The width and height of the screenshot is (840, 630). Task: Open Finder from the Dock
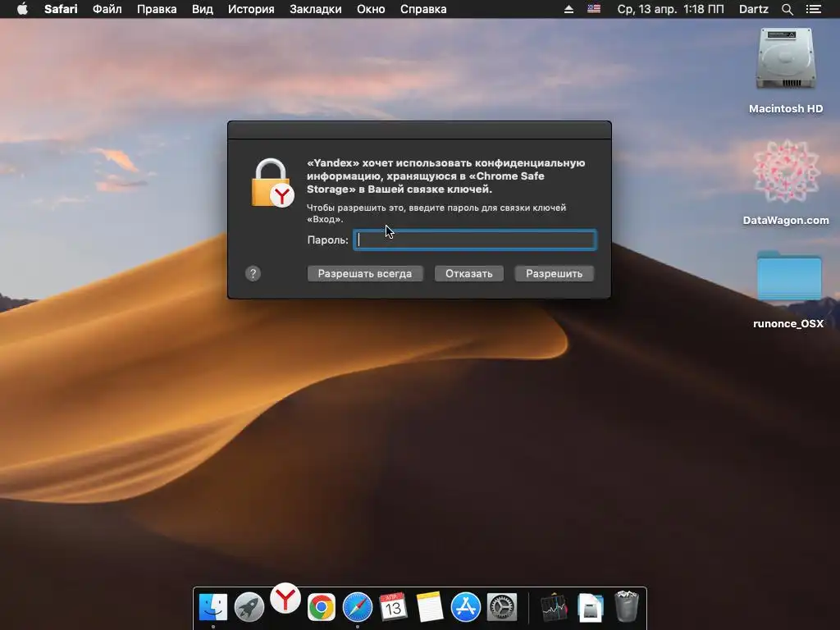(x=212, y=607)
